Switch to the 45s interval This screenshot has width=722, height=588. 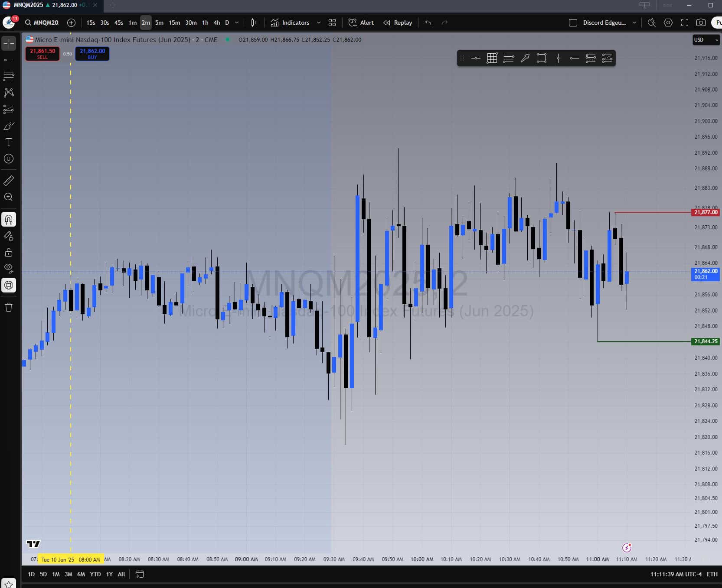[119, 23]
